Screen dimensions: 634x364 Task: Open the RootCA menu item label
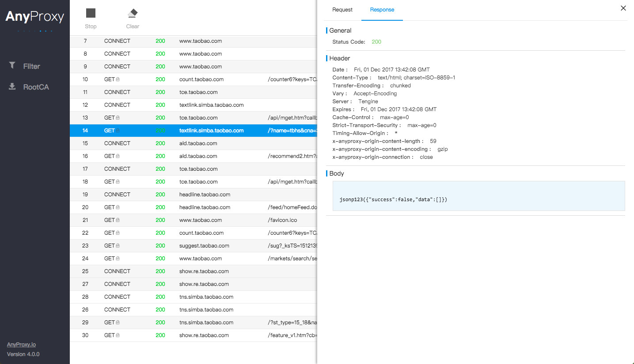(x=36, y=87)
